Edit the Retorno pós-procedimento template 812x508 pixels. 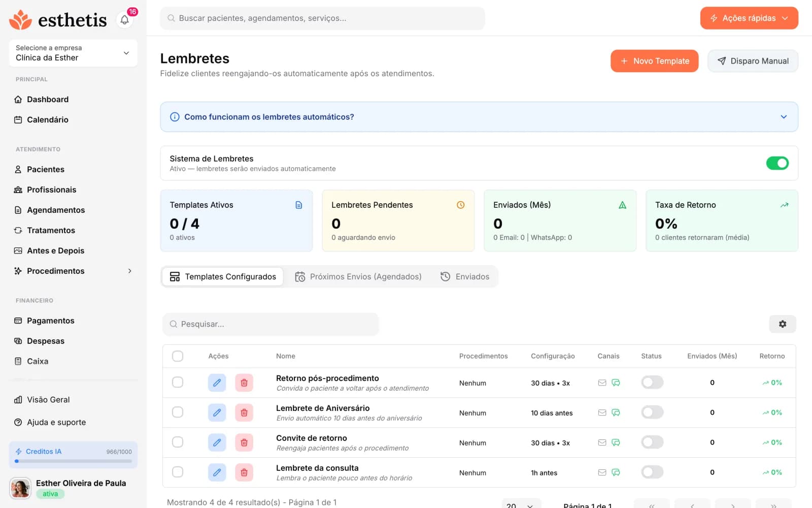tap(217, 383)
